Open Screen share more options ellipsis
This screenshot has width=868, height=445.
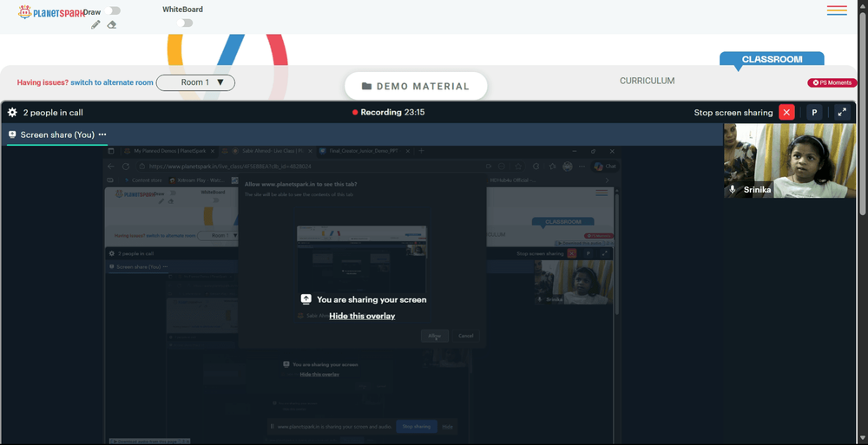pos(102,134)
